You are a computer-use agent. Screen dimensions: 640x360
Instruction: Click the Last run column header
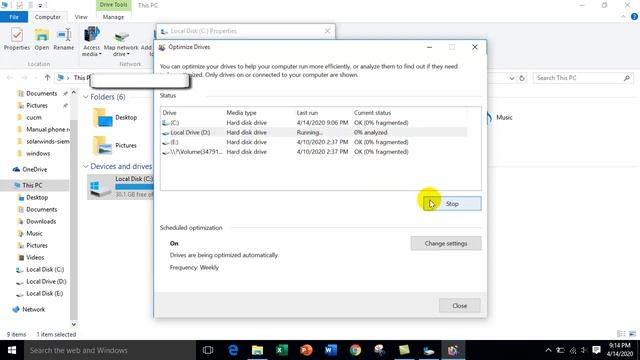tap(307, 113)
